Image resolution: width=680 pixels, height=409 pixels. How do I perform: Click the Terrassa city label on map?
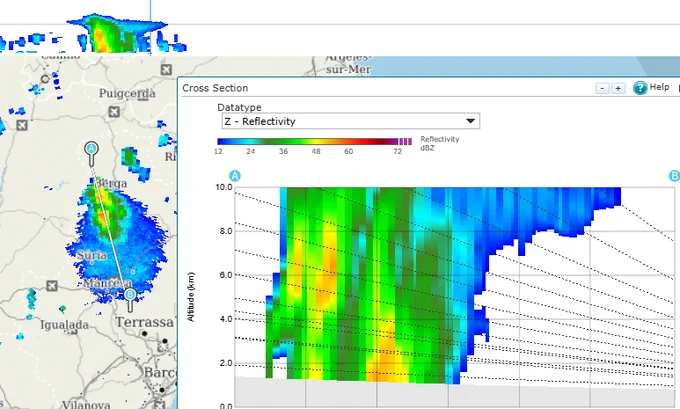tap(144, 322)
